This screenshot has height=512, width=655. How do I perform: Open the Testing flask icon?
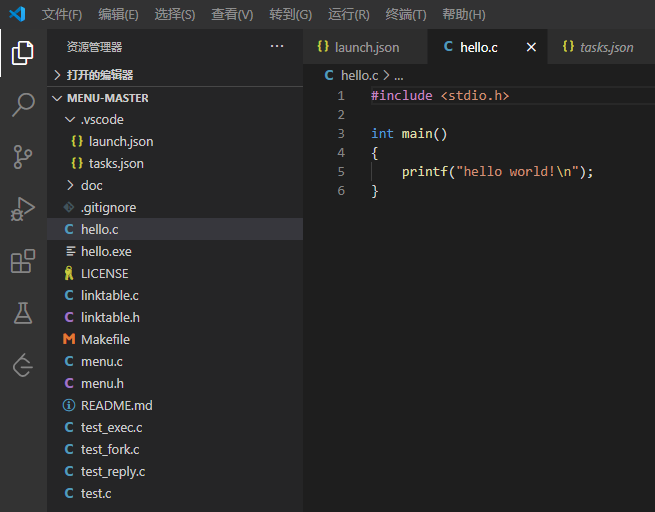23,314
